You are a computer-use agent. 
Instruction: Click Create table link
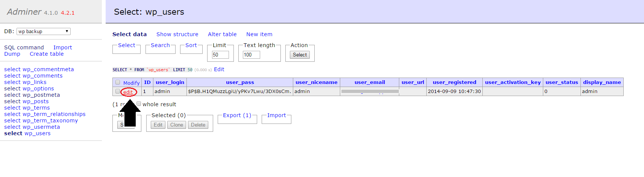[x=47, y=54]
